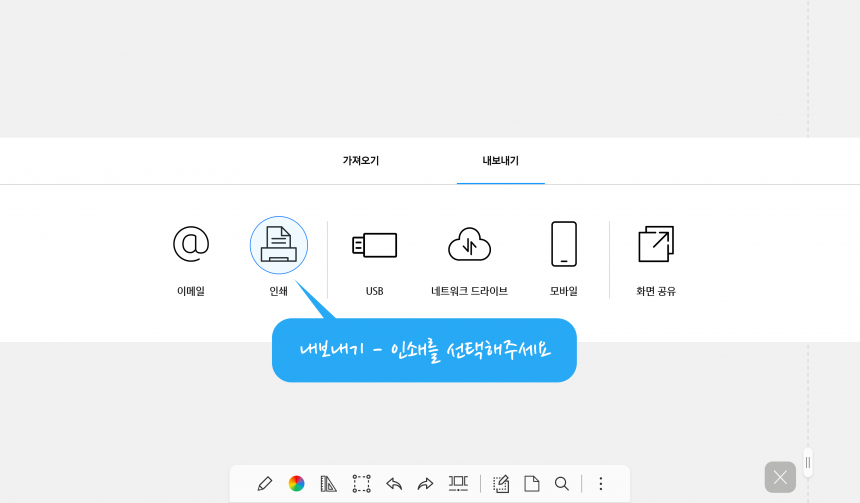Open the search magnifier
Viewport: 860px width, 503px height.
[x=562, y=483]
